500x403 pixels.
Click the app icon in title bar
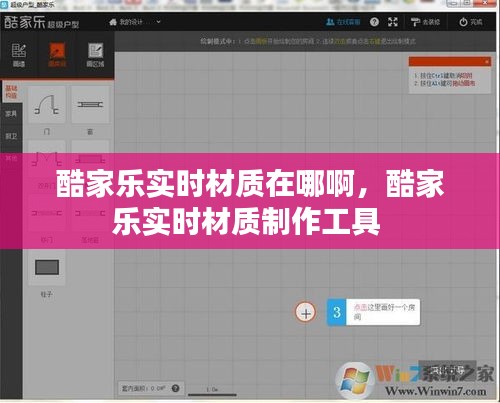point(4,5)
